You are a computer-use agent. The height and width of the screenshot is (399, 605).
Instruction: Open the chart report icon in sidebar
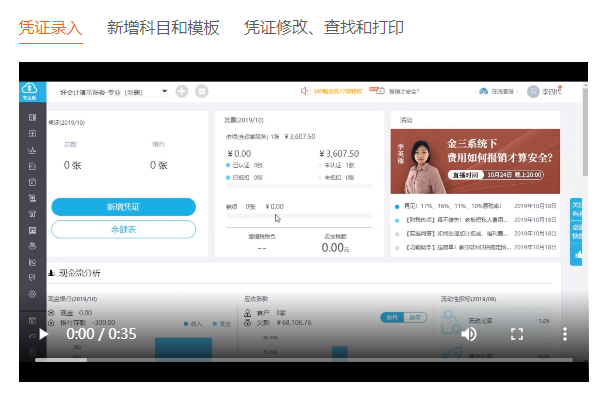tap(32, 150)
